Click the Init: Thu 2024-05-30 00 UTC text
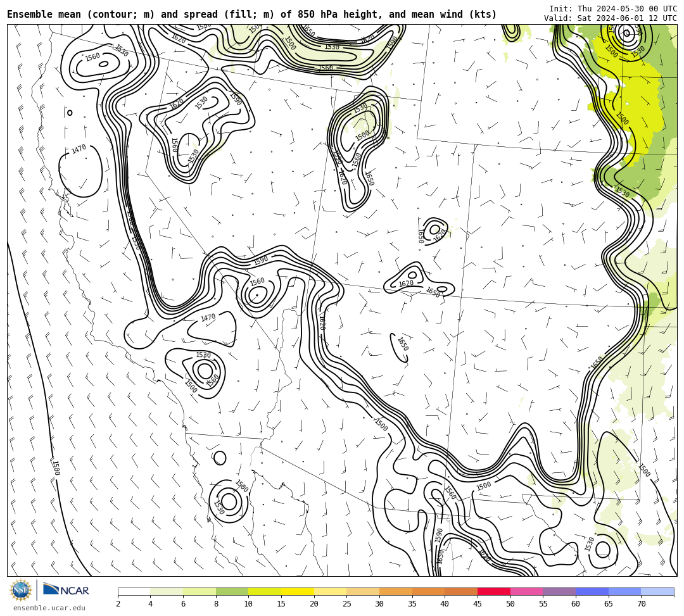The image size is (684, 616). click(613, 9)
